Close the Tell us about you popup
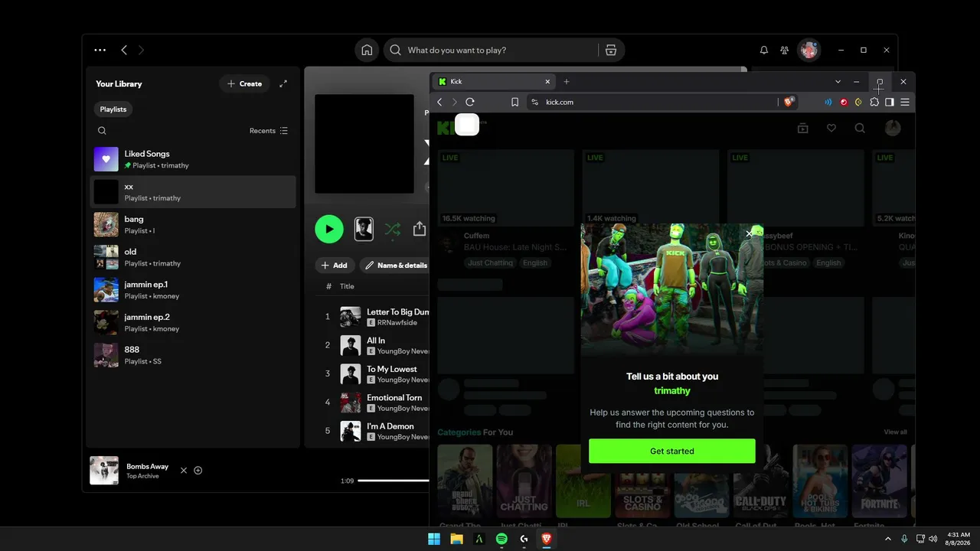This screenshot has width=980, height=551. pos(749,234)
